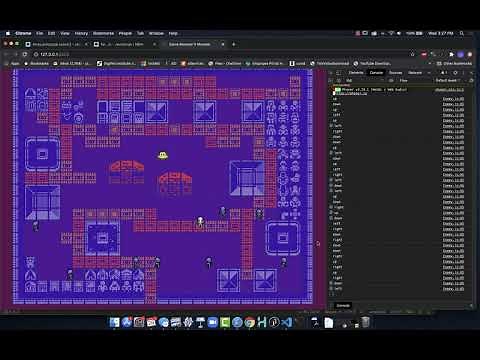Click the yellow player character in game

(163, 155)
